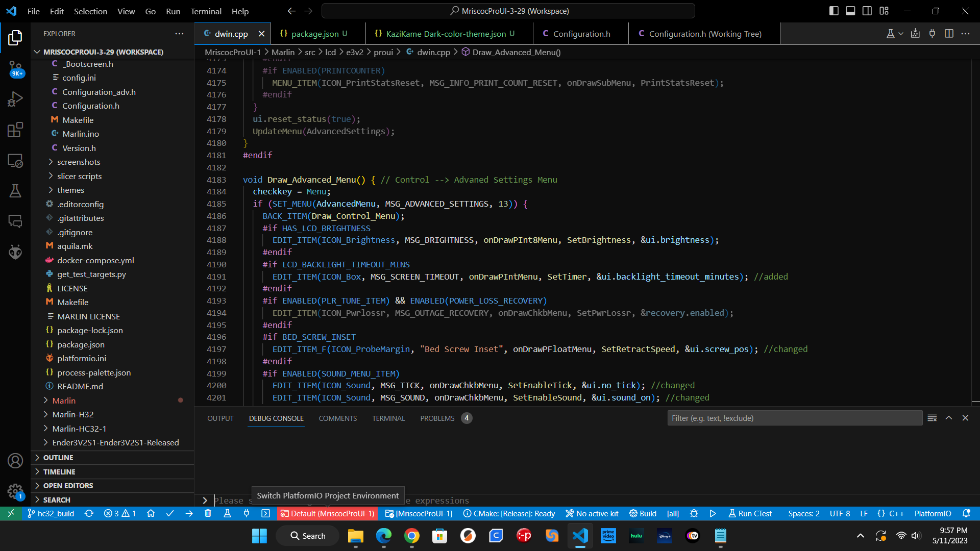The width and height of the screenshot is (980, 551).
Task: Click PlatformIO Build checkmark in status bar
Action: (x=170, y=513)
